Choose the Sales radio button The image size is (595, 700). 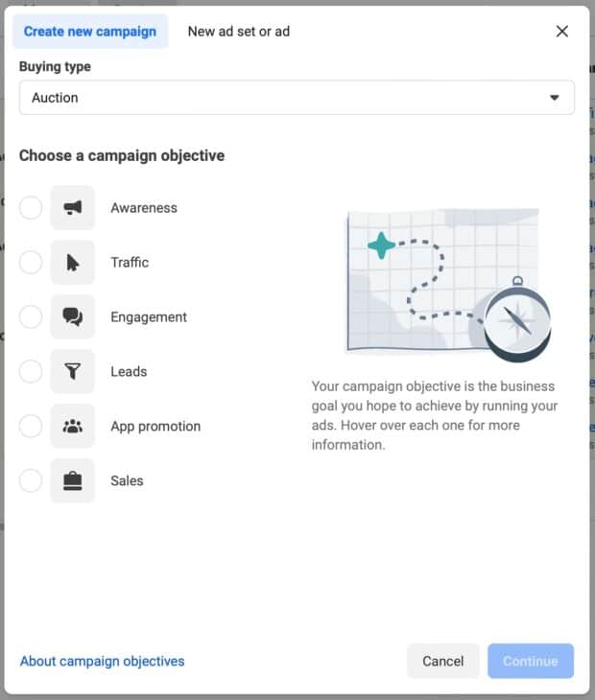coord(31,481)
